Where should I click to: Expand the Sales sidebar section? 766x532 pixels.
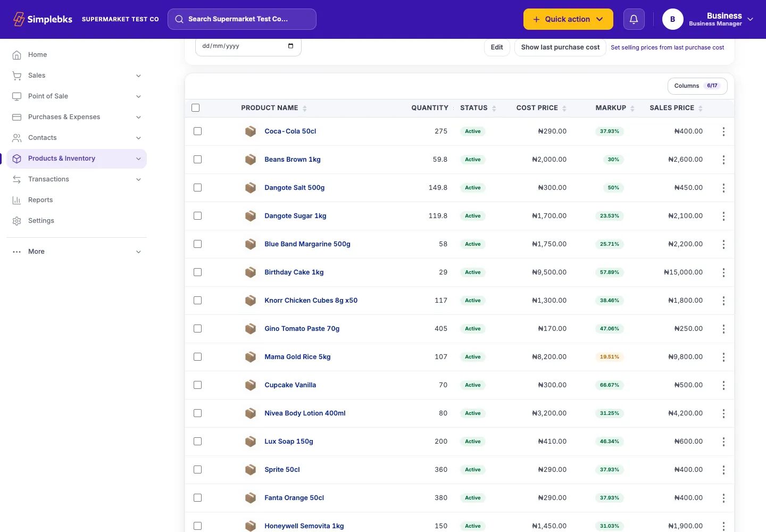point(77,76)
